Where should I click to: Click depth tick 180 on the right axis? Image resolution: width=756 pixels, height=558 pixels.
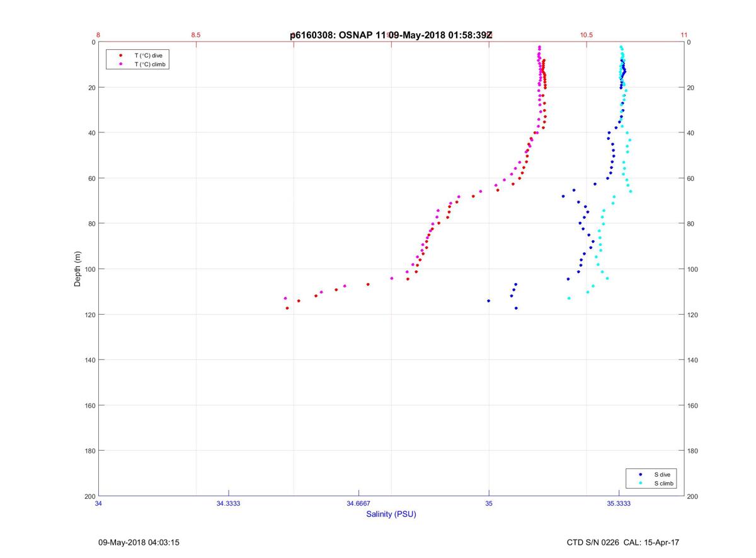[x=693, y=451]
